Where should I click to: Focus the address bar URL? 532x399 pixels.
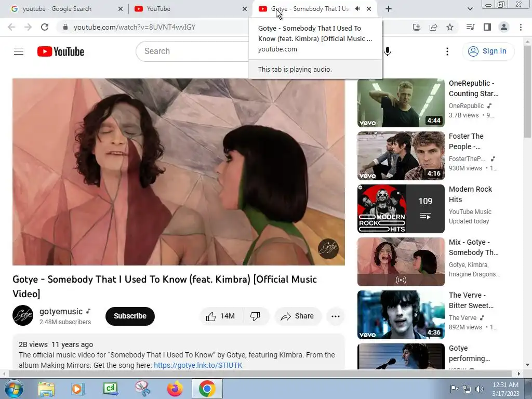coord(135,27)
